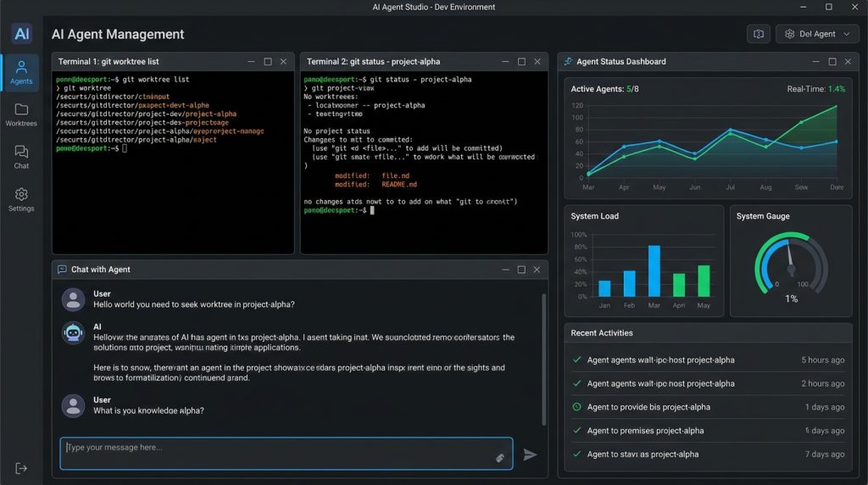868x485 pixels.
Task: Minimize the Chat with Agent panel
Action: click(505, 270)
